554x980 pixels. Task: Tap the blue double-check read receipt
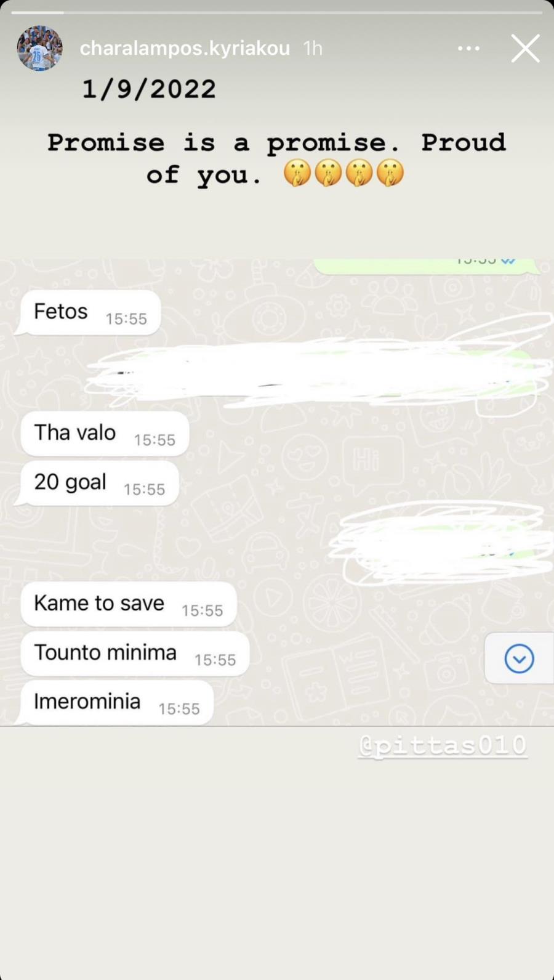508,261
